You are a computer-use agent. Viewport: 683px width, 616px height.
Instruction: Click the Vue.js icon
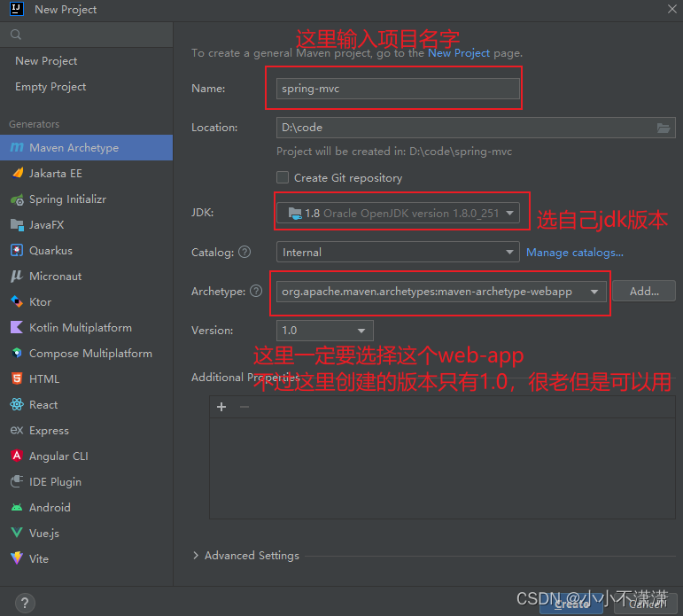(x=17, y=533)
